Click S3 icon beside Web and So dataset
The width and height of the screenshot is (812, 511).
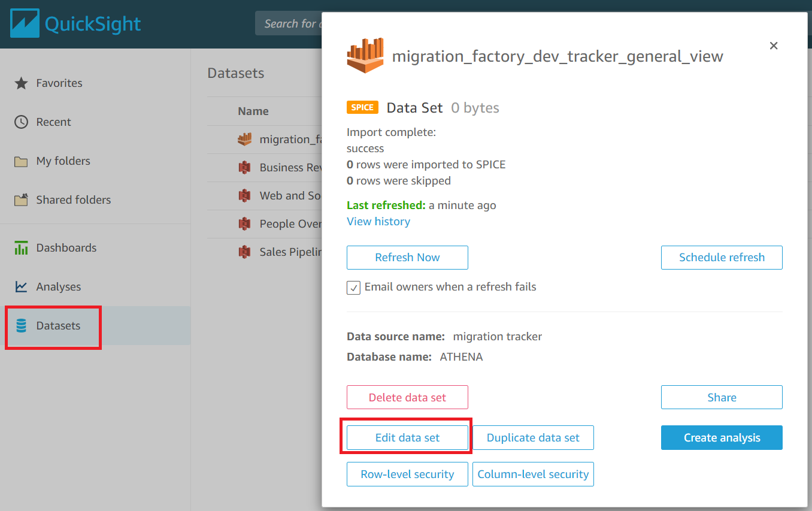244,195
